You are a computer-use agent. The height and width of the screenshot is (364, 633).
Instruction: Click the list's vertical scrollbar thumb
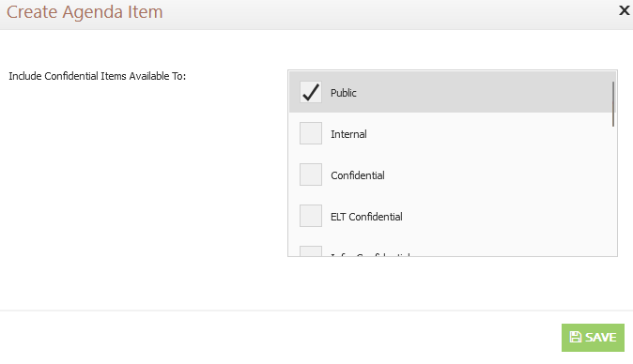pyautogui.click(x=613, y=104)
